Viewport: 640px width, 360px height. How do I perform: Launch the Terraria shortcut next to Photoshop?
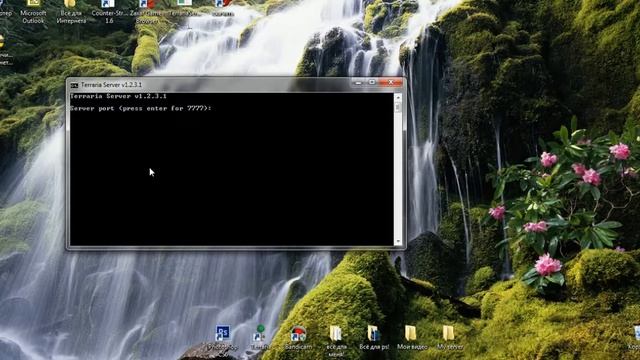coord(260,338)
